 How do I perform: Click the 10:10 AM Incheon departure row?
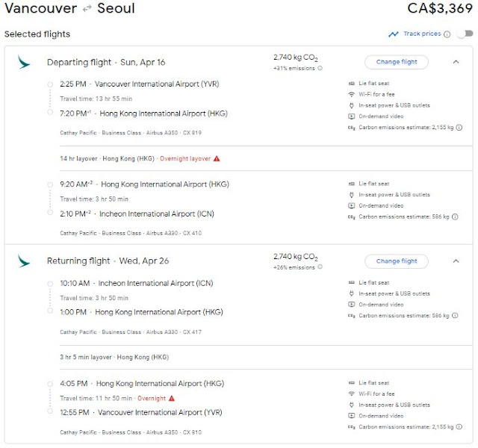pos(137,284)
